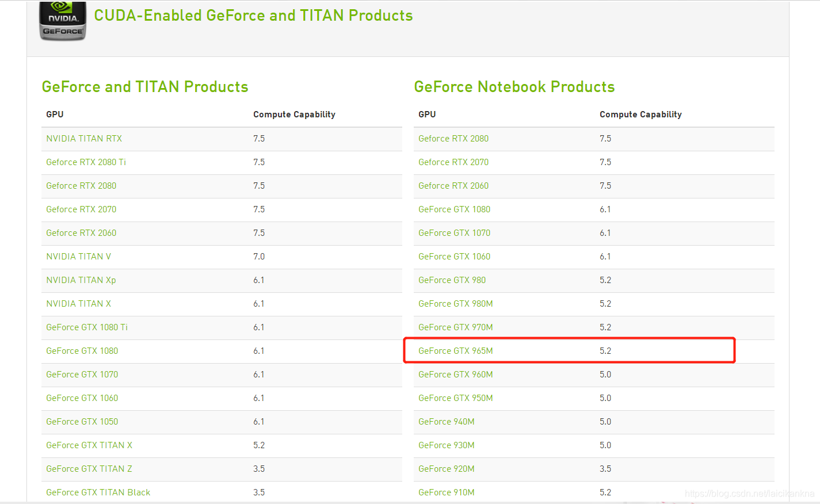
Task: Open the GeForce GTX 980M link
Action: [x=456, y=304]
